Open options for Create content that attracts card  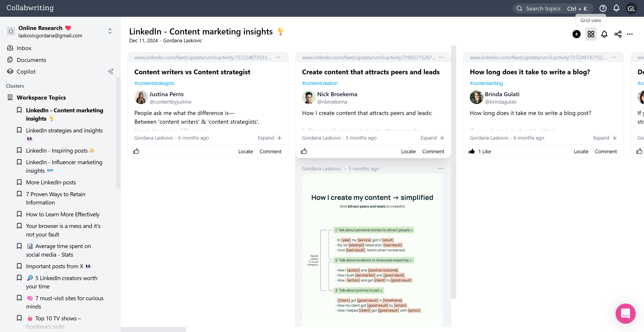[441, 57]
